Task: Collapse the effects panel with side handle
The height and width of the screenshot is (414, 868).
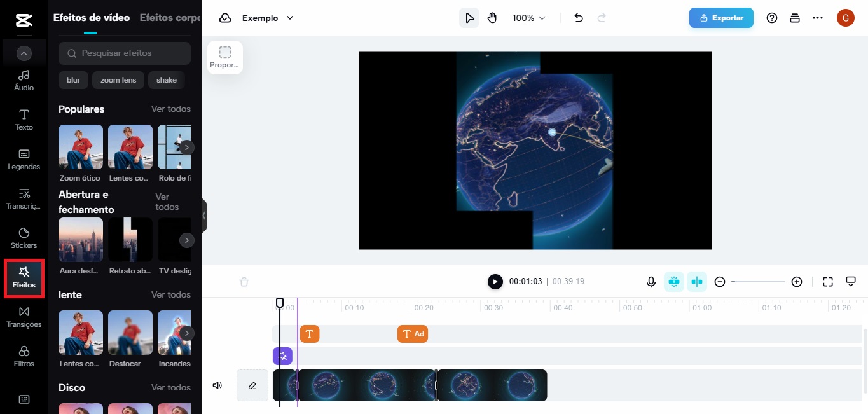Action: click(204, 216)
